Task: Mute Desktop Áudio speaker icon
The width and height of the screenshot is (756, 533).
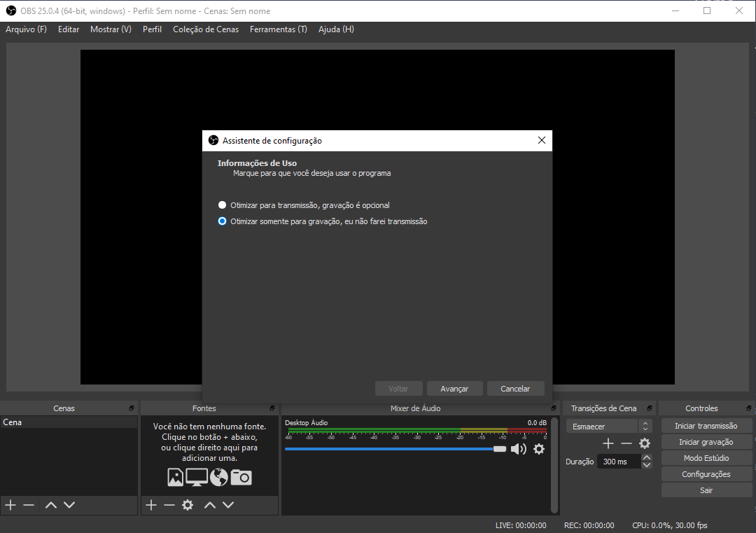Action: 518,449
